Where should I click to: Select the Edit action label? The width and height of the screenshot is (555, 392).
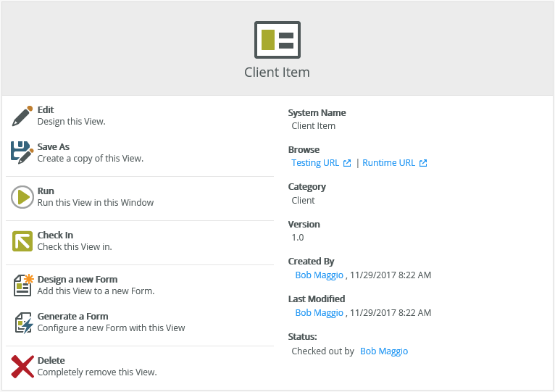click(46, 110)
